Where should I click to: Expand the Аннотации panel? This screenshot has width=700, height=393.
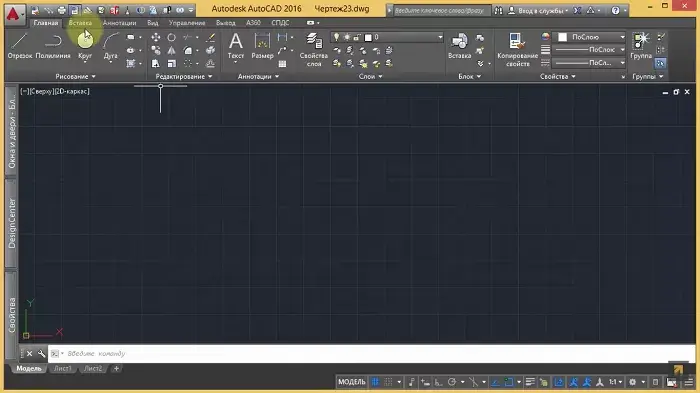pyautogui.click(x=258, y=76)
